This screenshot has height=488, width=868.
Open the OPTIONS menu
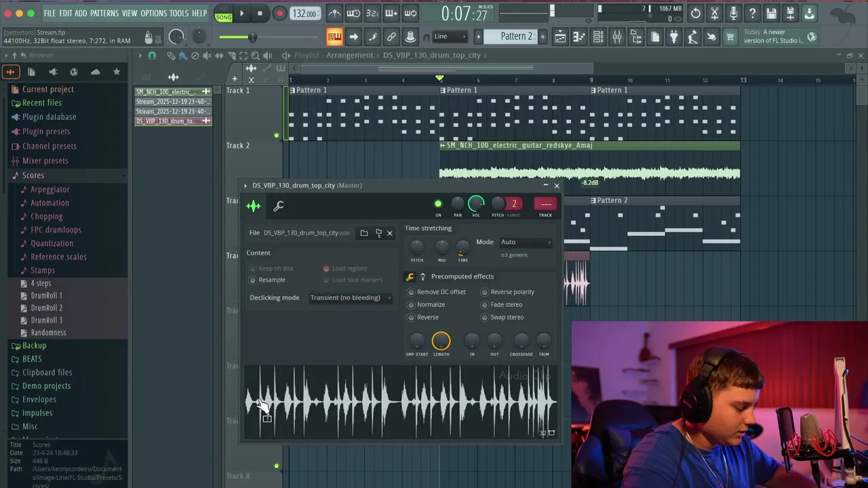point(154,14)
